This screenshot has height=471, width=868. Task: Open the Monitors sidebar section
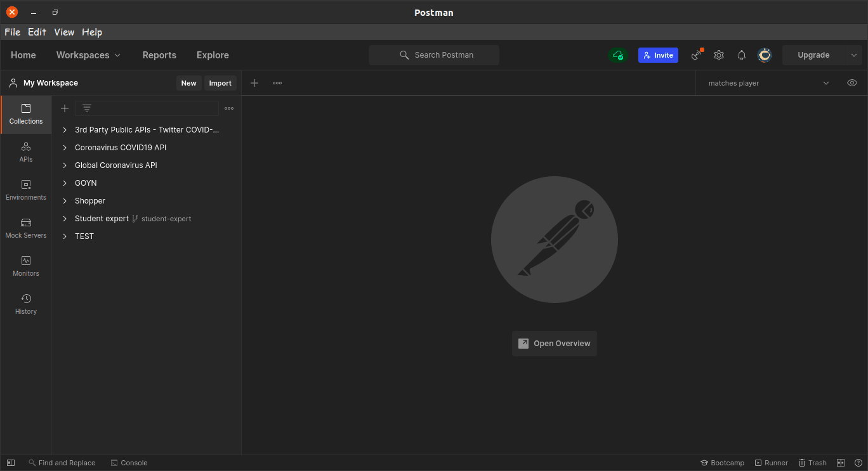pos(26,266)
